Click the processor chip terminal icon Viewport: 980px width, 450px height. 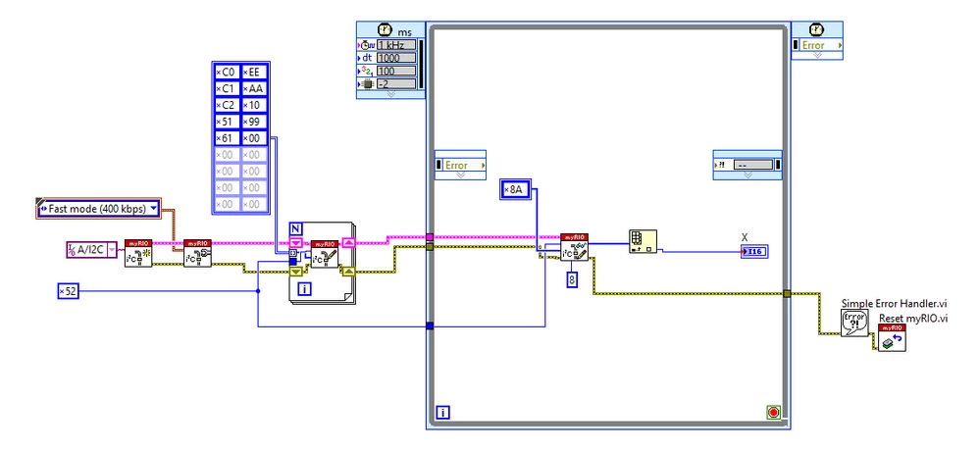pyautogui.click(x=366, y=83)
